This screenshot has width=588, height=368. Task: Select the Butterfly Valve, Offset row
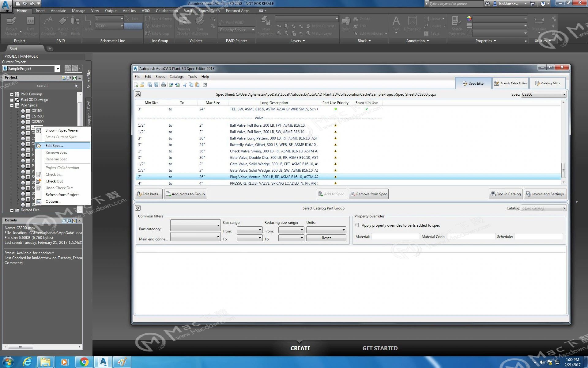[x=348, y=145]
